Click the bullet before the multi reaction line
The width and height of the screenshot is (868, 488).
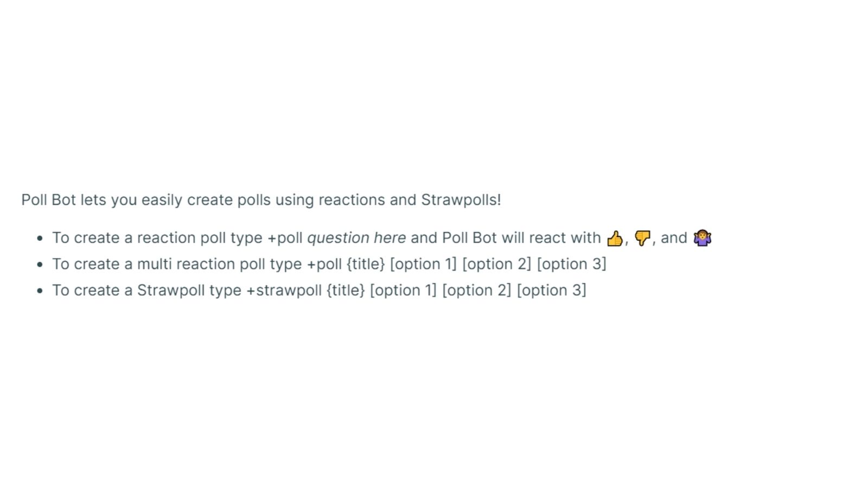(40, 265)
